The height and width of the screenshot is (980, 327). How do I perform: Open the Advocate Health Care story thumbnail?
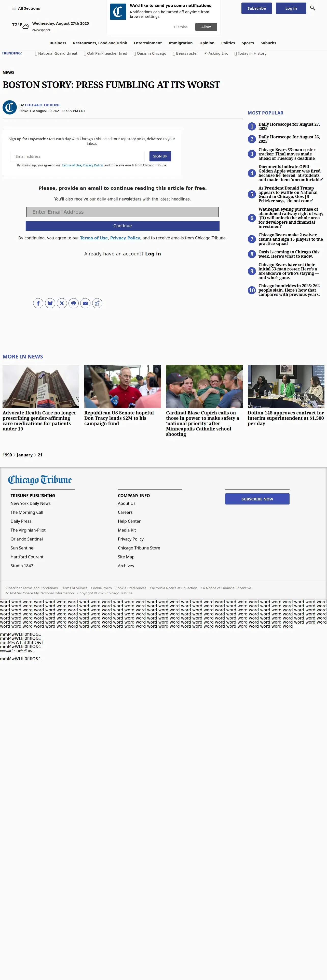[x=41, y=386]
